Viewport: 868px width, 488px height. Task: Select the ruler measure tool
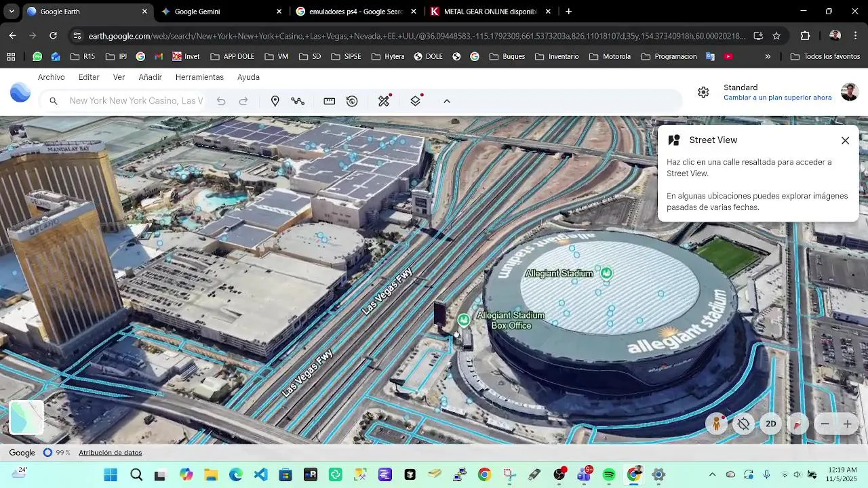point(330,101)
